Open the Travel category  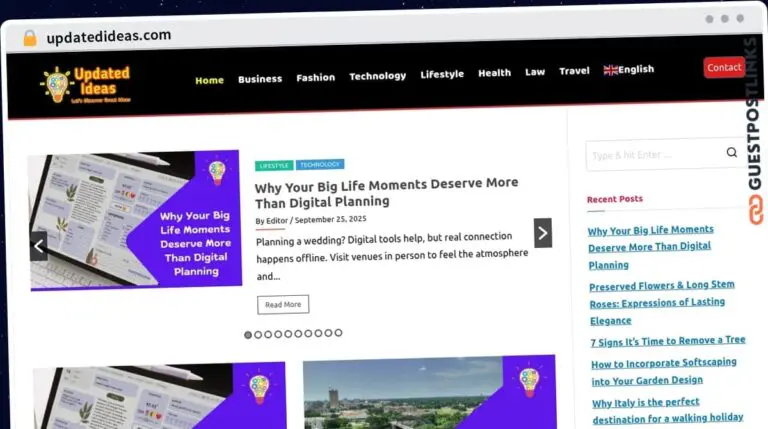click(574, 71)
